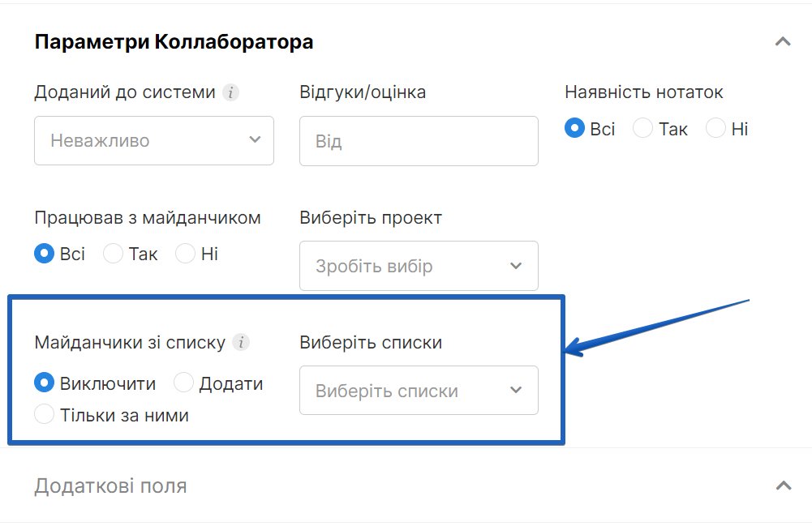
Task: Choose Ні for Працював з майданчиком
Action: pos(186,254)
